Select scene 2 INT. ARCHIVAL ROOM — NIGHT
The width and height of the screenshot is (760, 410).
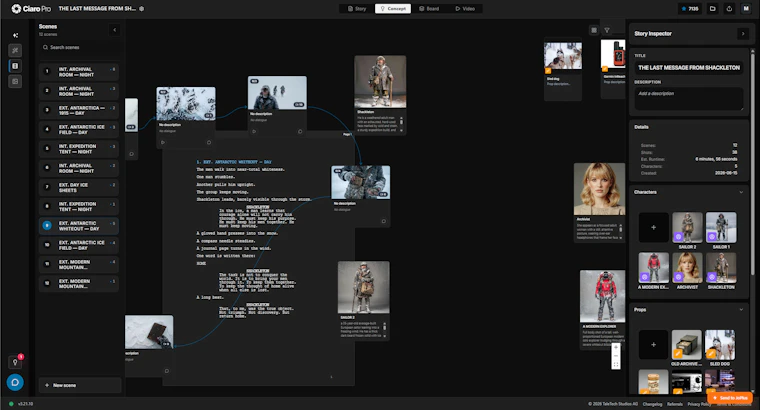tap(79, 91)
